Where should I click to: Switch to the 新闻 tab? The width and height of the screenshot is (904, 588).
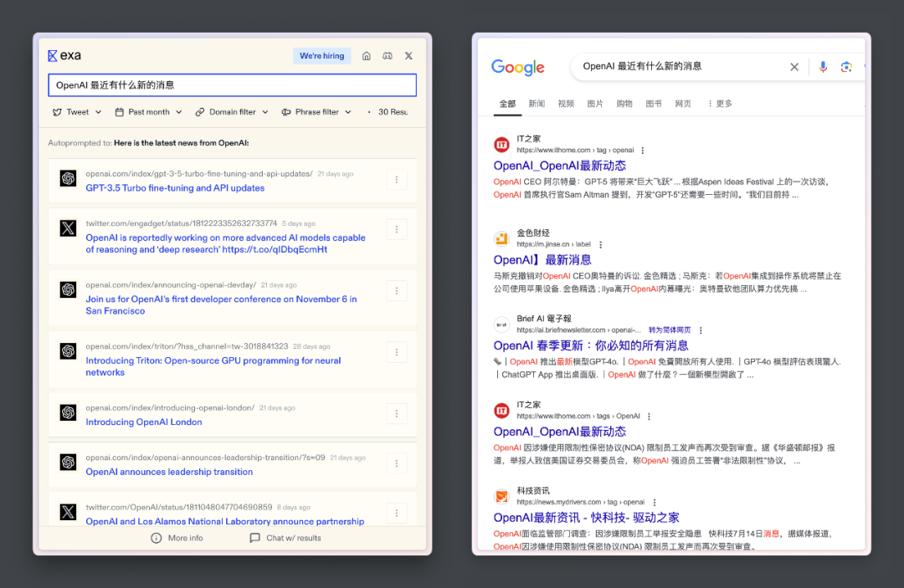click(537, 104)
